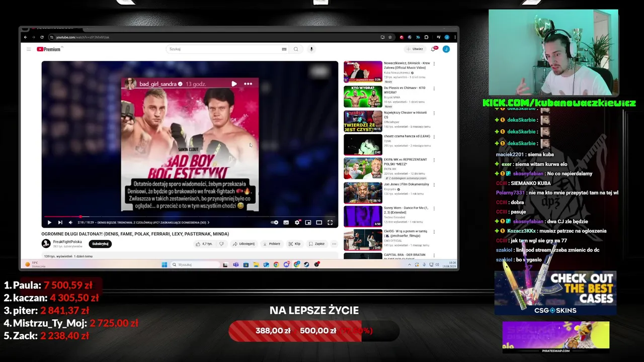Open 'Sonny Wern - Dance For Me' title
The image size is (644, 362).
[406, 210]
